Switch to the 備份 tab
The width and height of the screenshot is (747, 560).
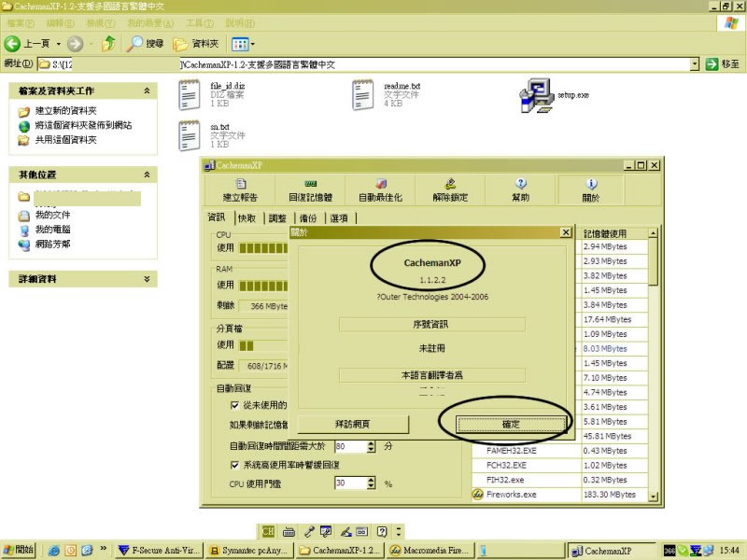[x=308, y=218]
